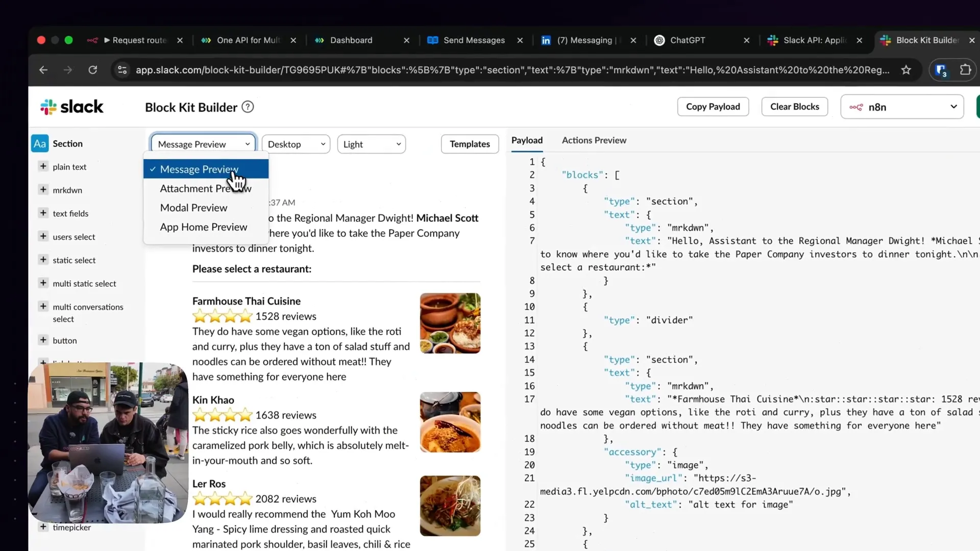This screenshot has height=551, width=980.
Task: Click the "divider" type value in payload
Action: coord(669,320)
